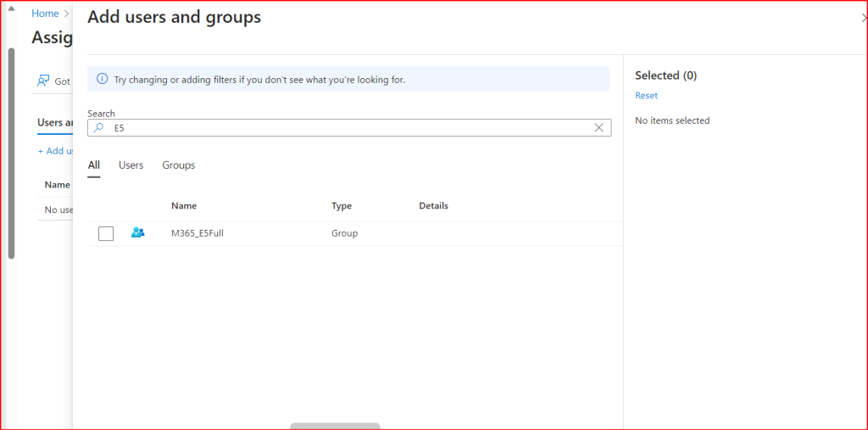Image resolution: width=868 pixels, height=430 pixels.
Task: Click the magnifier icon in the search box
Action: pos(98,127)
